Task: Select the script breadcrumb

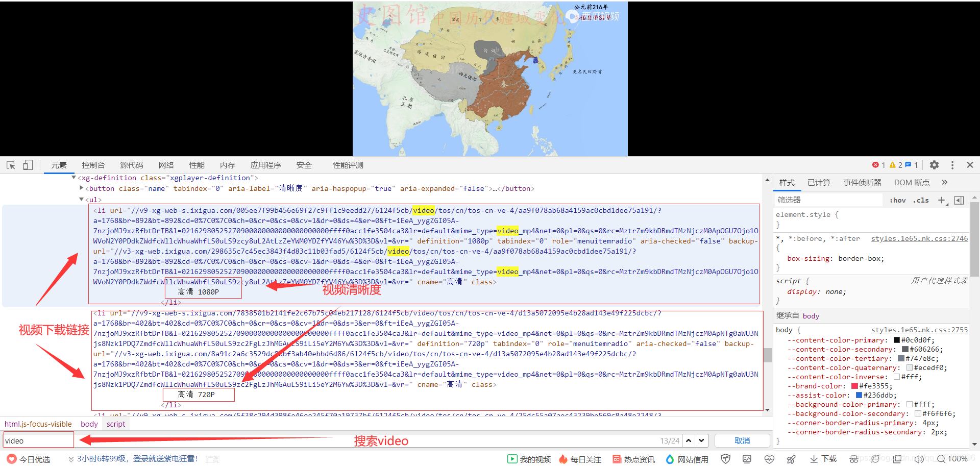Action: (x=116, y=424)
